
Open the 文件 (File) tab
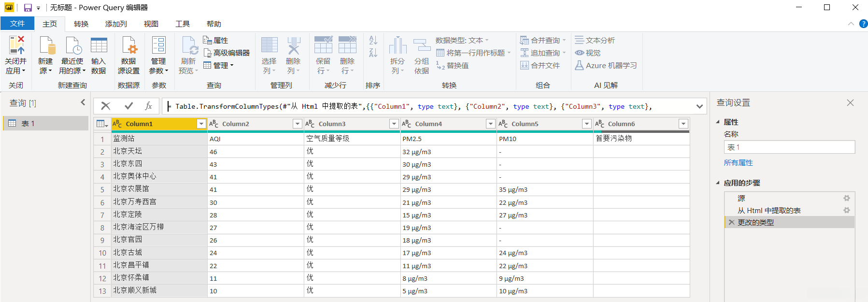[x=17, y=24]
